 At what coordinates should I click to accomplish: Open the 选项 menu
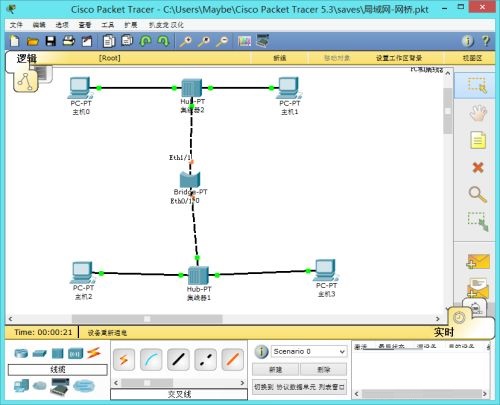pos(62,25)
